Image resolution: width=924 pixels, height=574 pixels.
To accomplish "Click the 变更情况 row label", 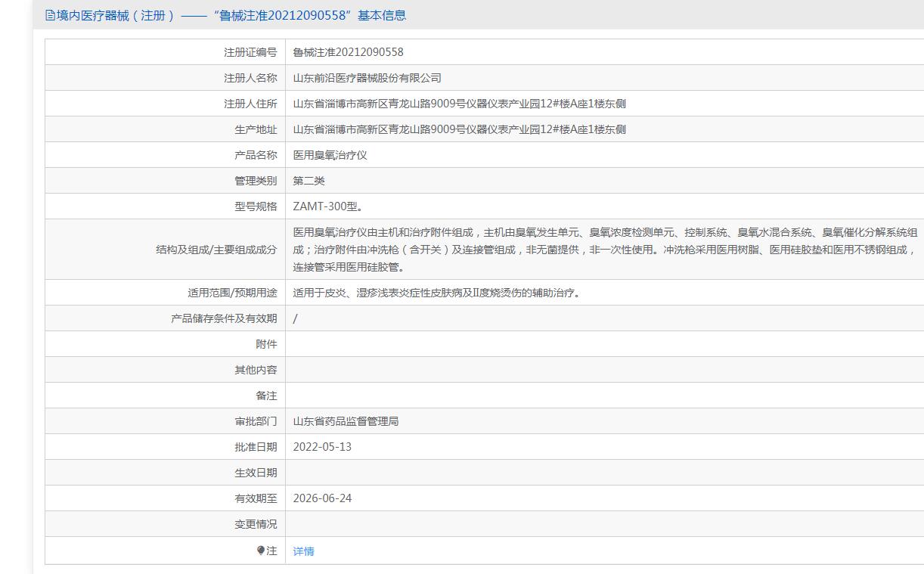I will tap(256, 524).
